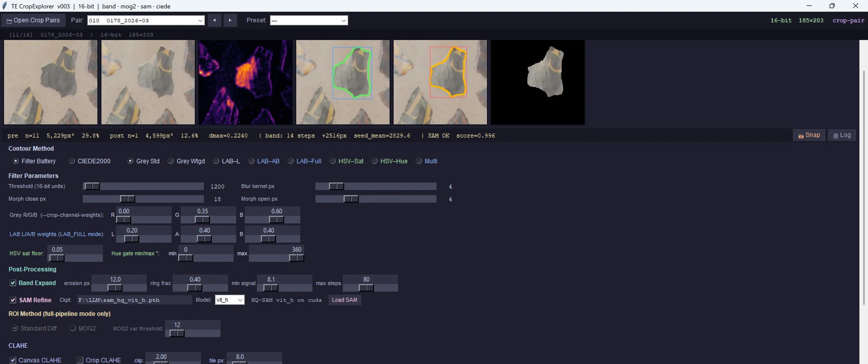This screenshot has width=868, height=364.
Task: Click the orange contour overlay thumbnail
Action: click(440, 82)
